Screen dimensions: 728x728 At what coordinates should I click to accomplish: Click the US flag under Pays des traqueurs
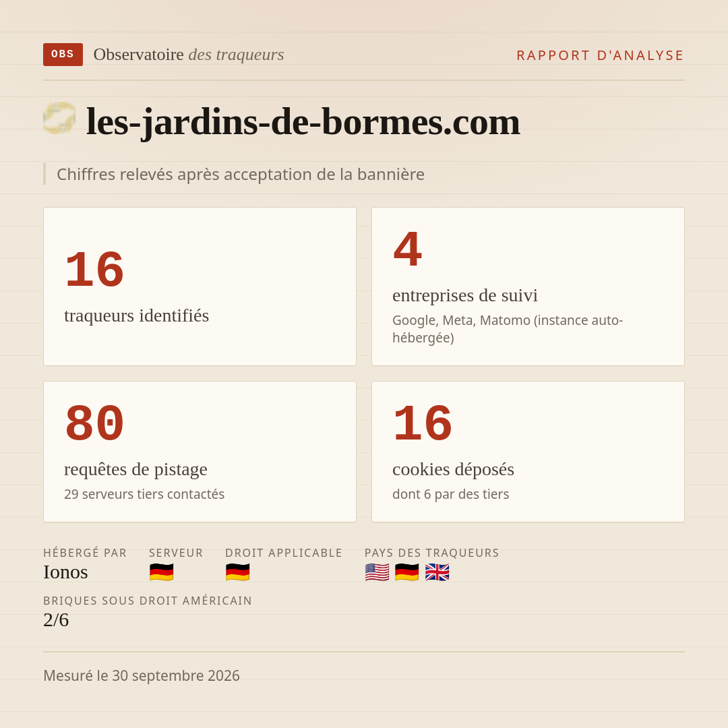[377, 572]
